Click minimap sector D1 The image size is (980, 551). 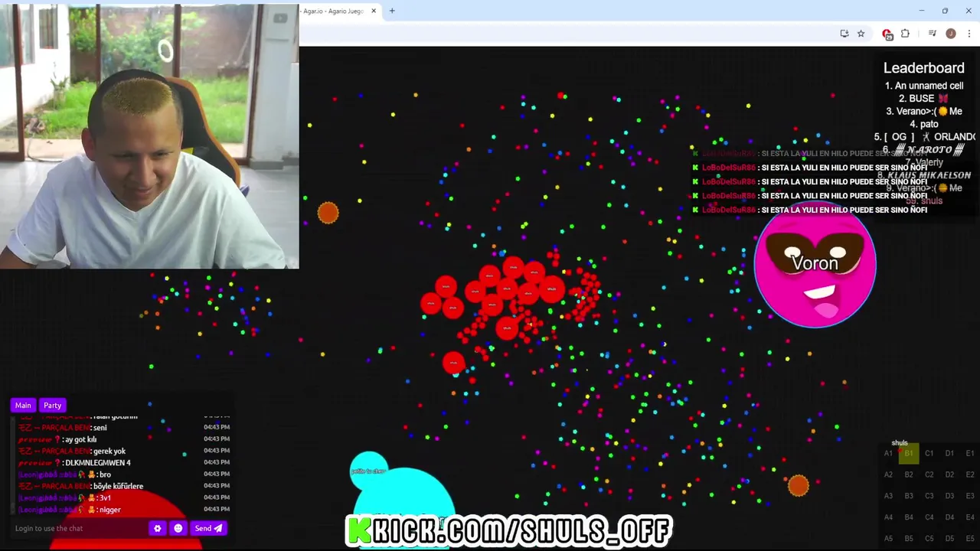949,453
